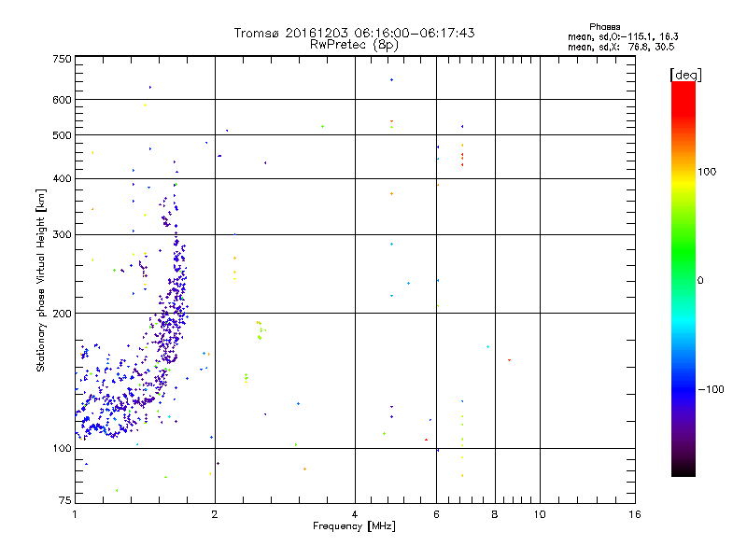Click the y-axis tick label '75'
Screen dimensions: 747x560
65,500
